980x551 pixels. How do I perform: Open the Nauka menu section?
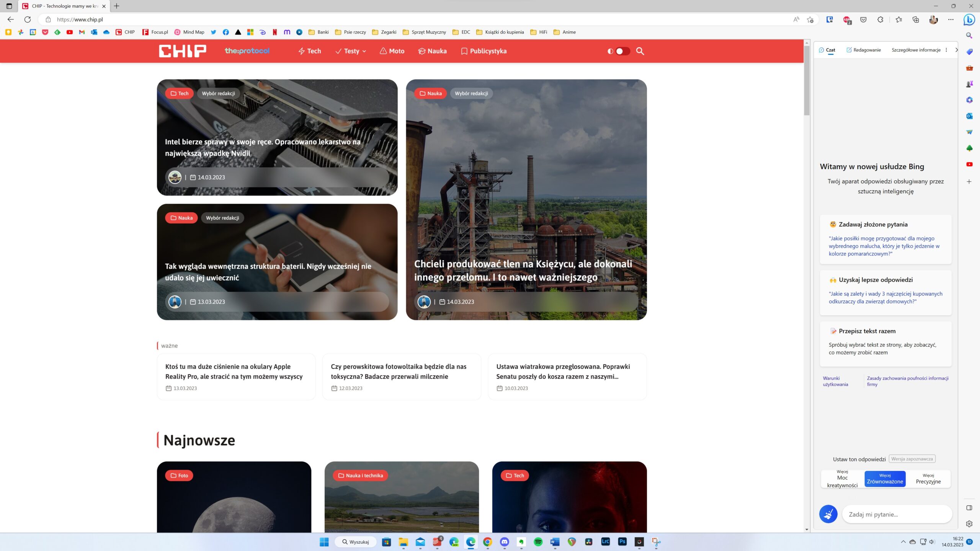[433, 51]
